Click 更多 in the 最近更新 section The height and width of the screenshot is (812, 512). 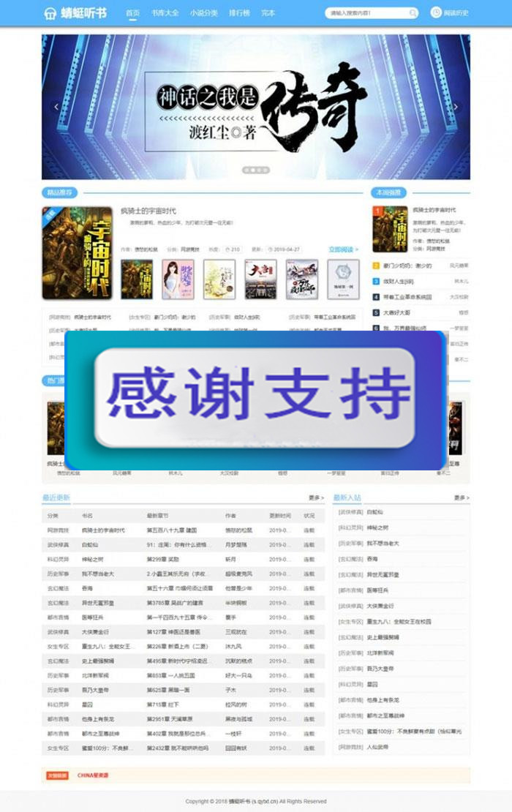point(316,497)
